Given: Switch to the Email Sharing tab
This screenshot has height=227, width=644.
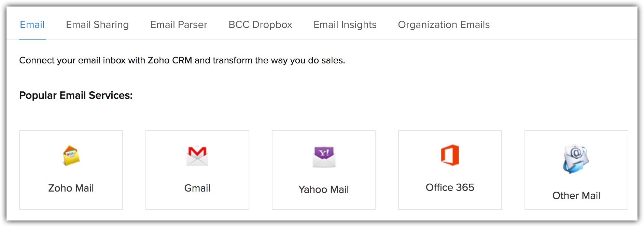Looking at the screenshot, I should (x=97, y=25).
